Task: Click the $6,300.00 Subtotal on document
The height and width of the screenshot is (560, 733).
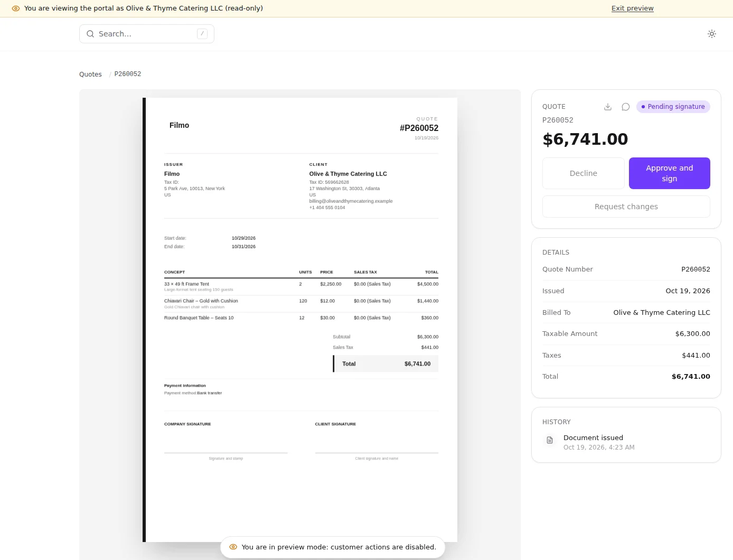Action: click(x=428, y=337)
